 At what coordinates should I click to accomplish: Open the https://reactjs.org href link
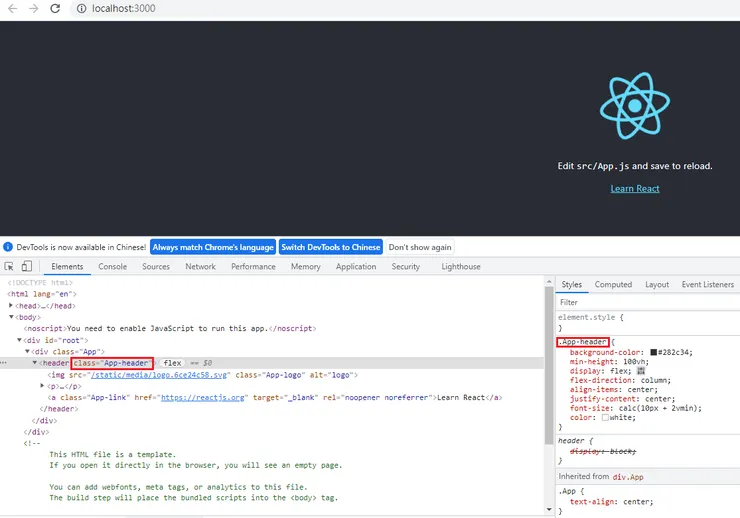click(x=203, y=398)
